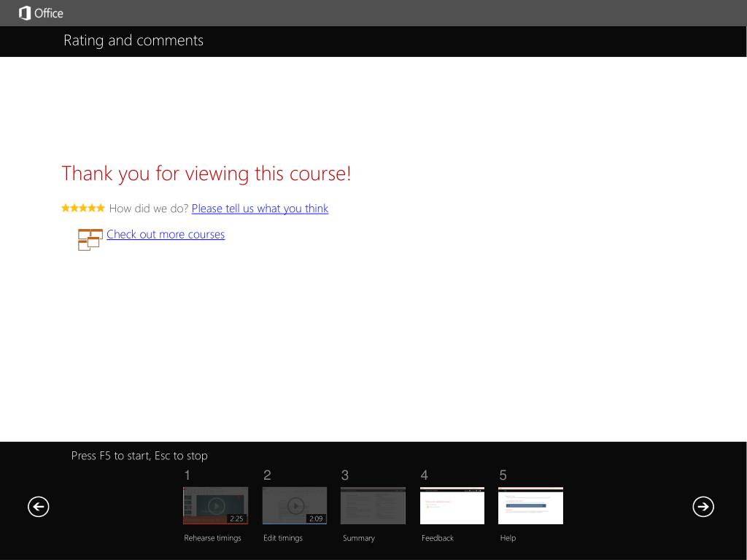Click the 'How did we do?' text
The height and width of the screenshot is (560, 747).
(149, 209)
